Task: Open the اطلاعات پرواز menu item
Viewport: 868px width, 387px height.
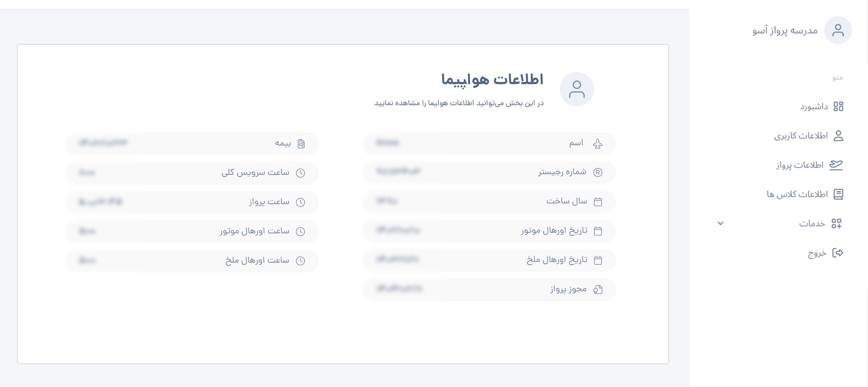Action: point(810,165)
